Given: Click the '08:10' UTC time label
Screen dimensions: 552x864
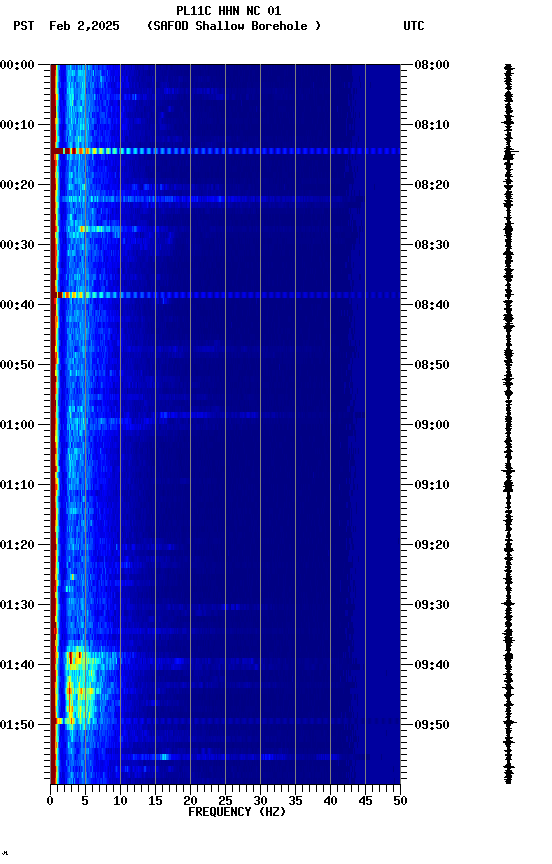Looking at the screenshot, I should pos(432,125).
